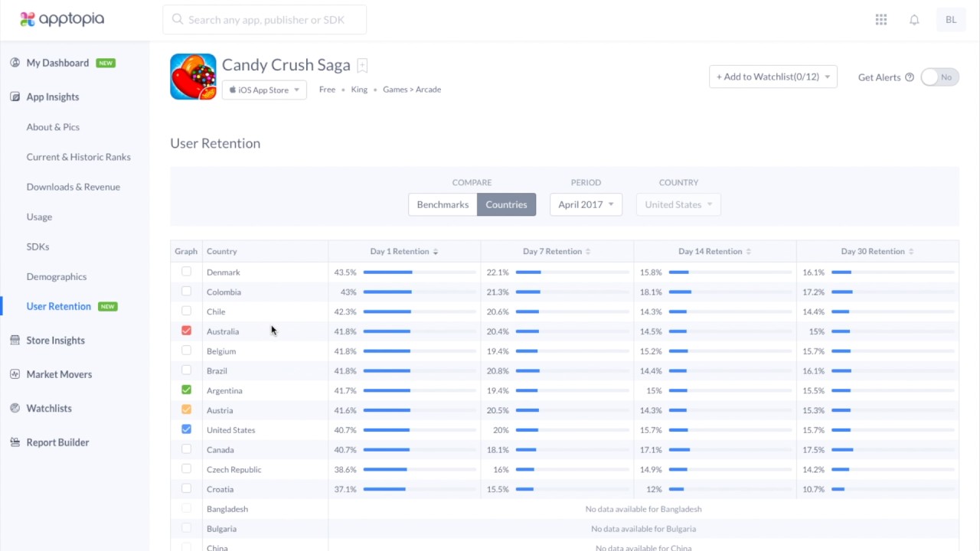Image resolution: width=980 pixels, height=551 pixels.
Task: Click the Report Builder sidebar icon
Action: 15,442
